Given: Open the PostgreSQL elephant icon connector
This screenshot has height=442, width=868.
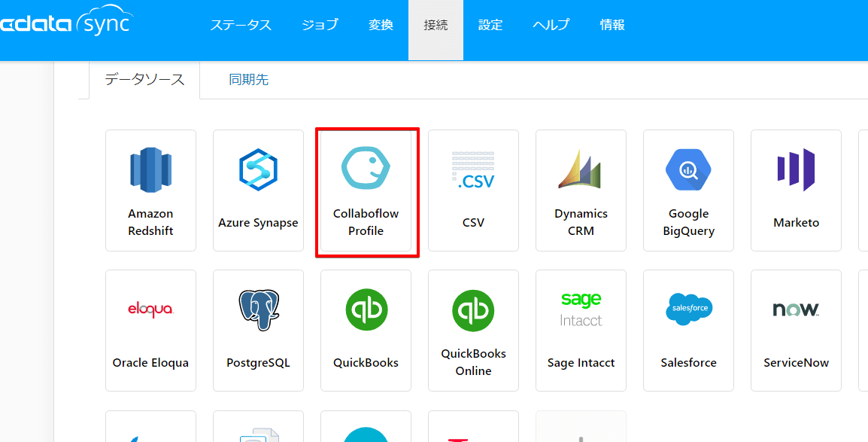Looking at the screenshot, I should (259, 309).
